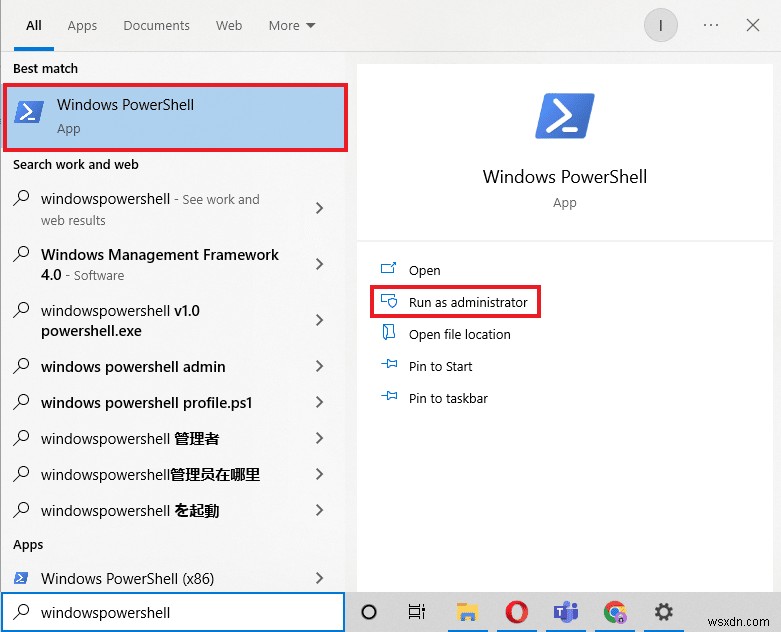Screen dimensions: 781x632
Task: Click the magnifier icon in search box
Action: click(21, 612)
